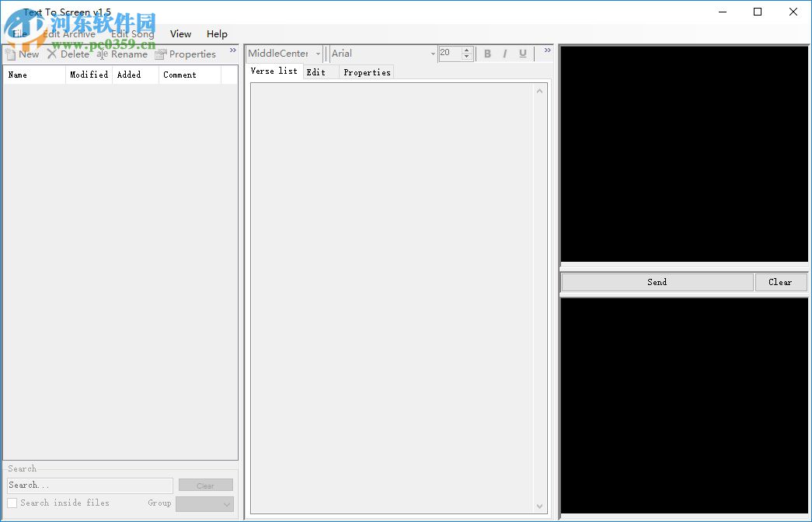Open the Arial font family dropdown

433,54
